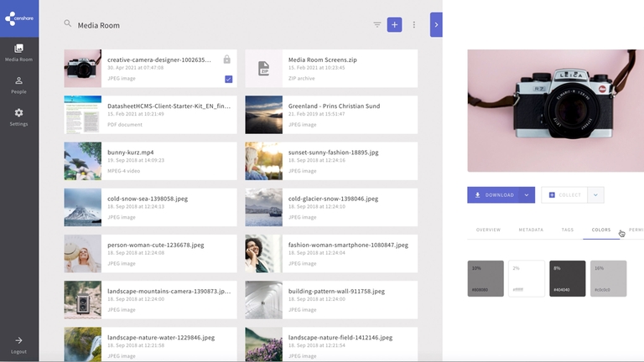The image size is (644, 362).
Task: Select the #404040 dark color swatch
Action: click(x=568, y=279)
